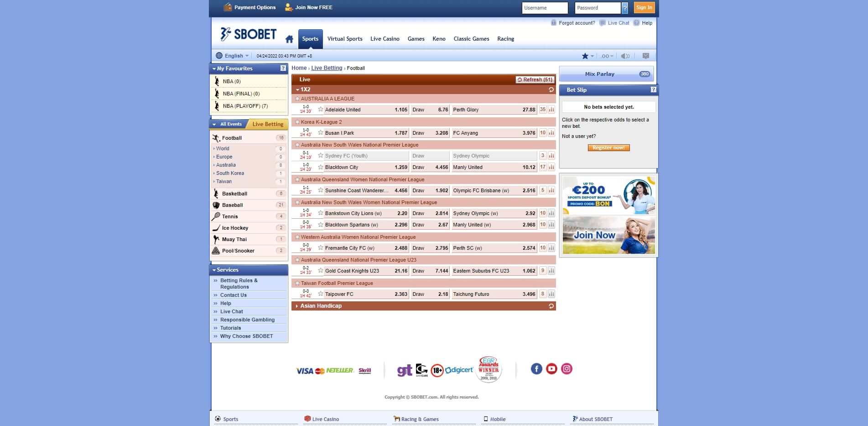Favourite the Busan I.Park match

click(x=320, y=133)
